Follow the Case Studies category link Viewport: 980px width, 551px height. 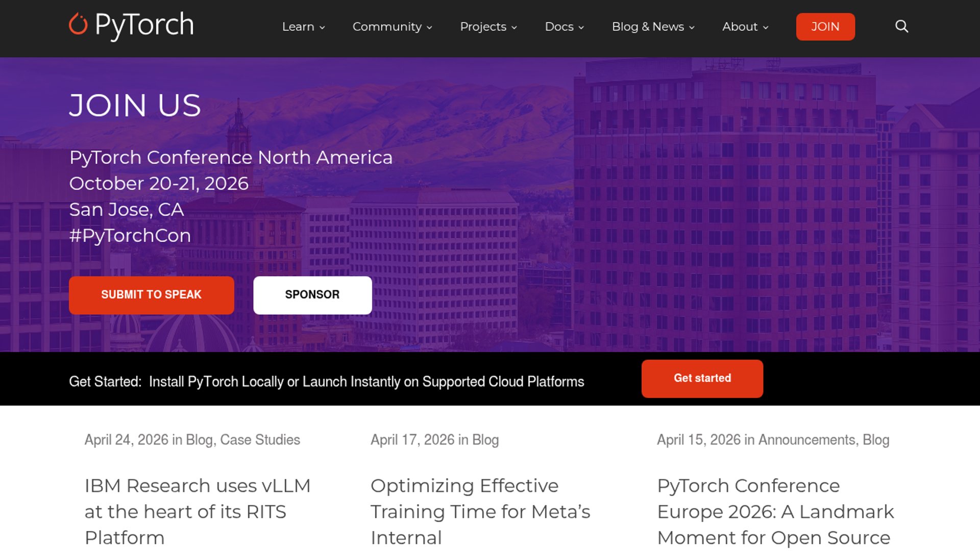pos(260,440)
